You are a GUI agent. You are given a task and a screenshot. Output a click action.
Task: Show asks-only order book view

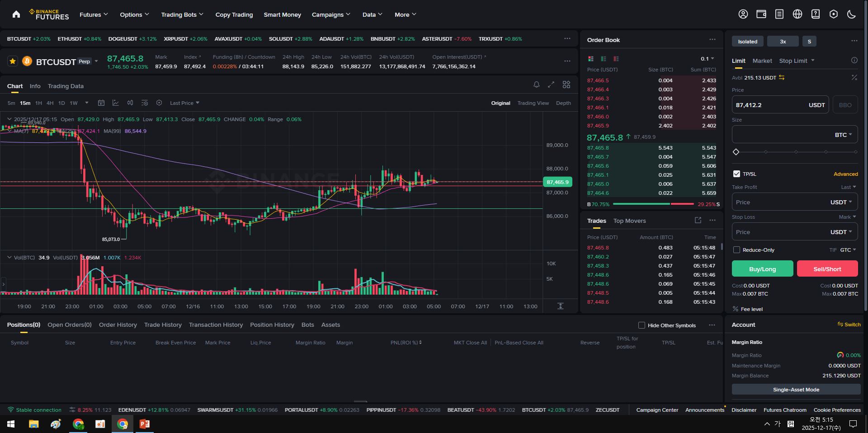point(616,59)
